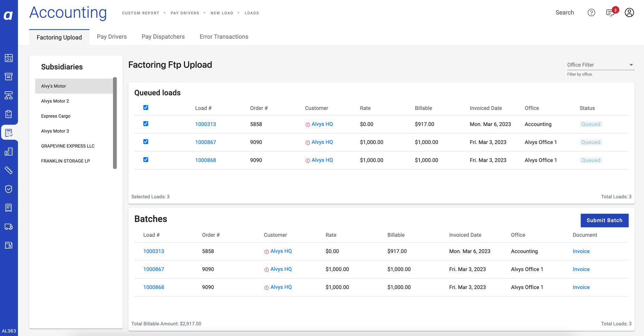Open the hierarchy diagram sidebar icon
644x336 pixels.
coord(9,95)
